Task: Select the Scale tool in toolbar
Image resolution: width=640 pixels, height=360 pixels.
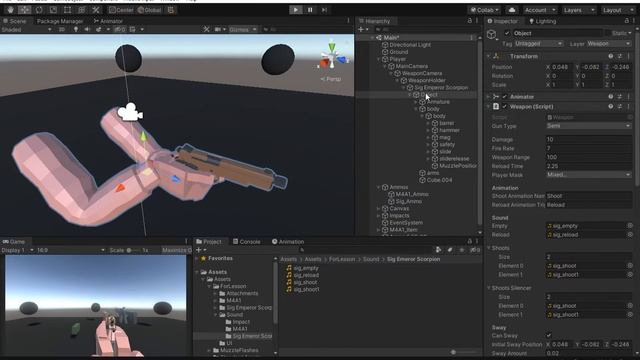Action: tap(53, 10)
